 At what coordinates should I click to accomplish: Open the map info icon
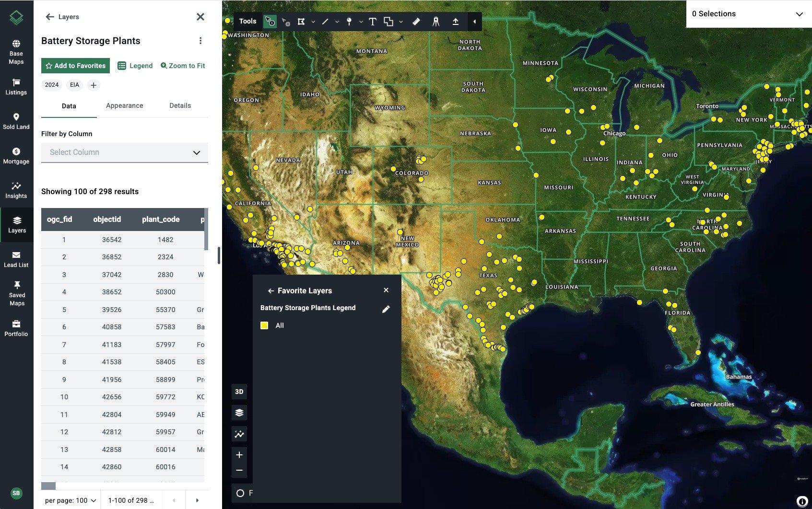click(x=802, y=501)
